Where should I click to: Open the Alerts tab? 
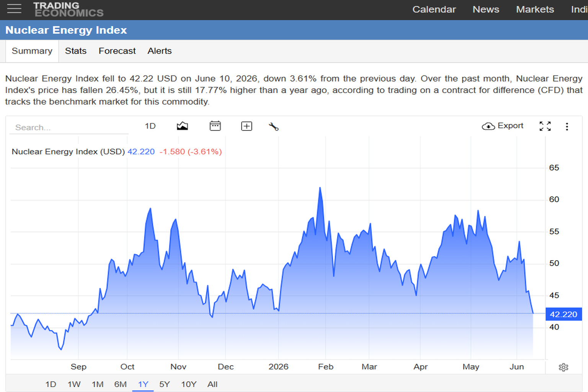click(x=160, y=51)
